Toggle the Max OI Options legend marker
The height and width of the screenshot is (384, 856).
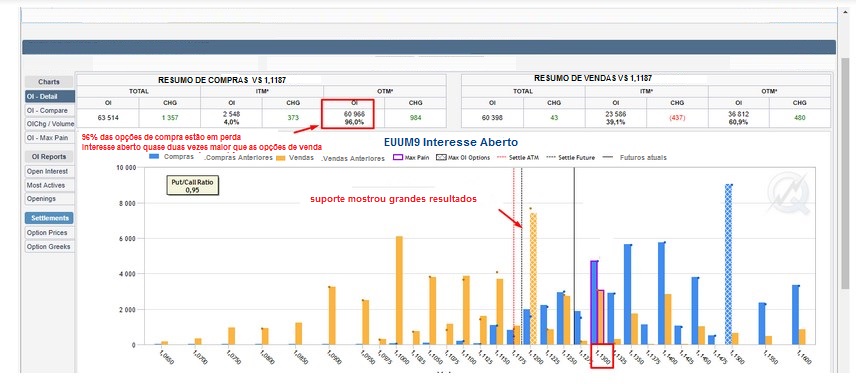tap(463, 157)
